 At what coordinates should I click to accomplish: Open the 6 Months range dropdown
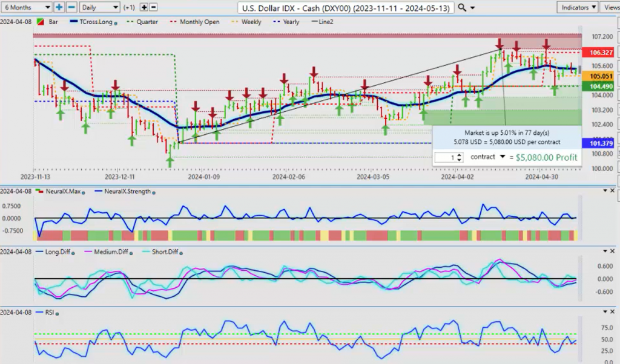pyautogui.click(x=26, y=7)
